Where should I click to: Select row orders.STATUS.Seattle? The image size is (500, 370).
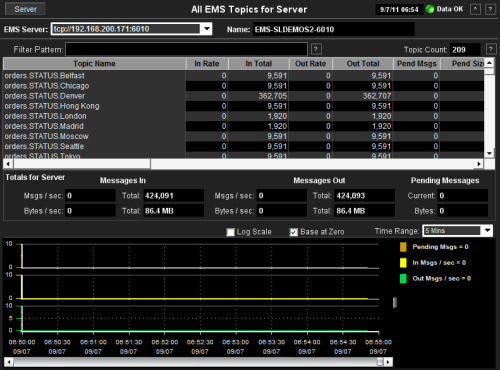pyautogui.click(x=243, y=146)
